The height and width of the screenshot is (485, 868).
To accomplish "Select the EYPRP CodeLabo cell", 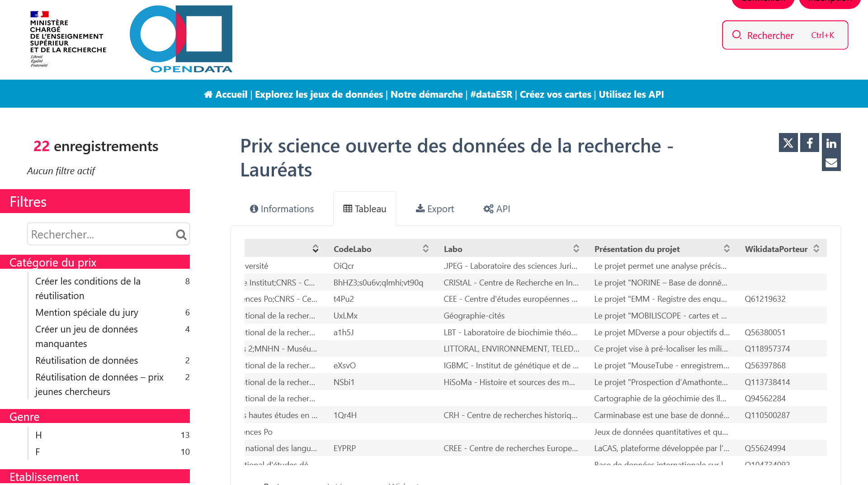I will coord(344,448).
